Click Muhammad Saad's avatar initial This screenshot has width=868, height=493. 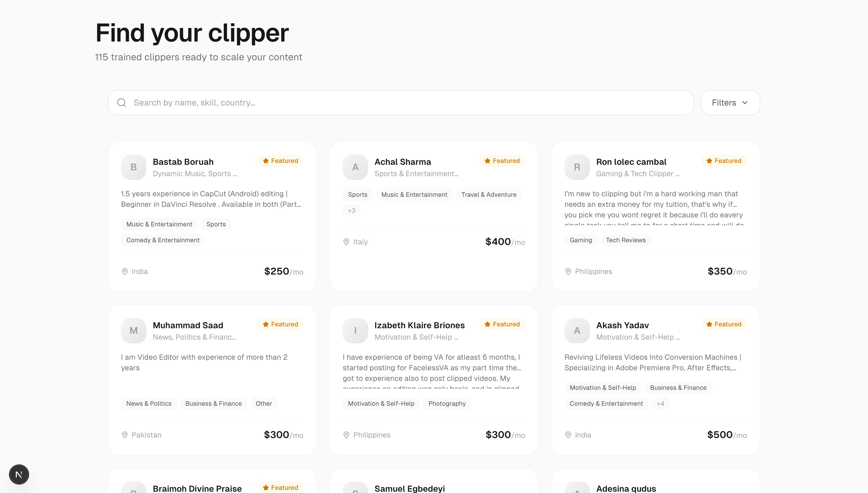pyautogui.click(x=133, y=330)
